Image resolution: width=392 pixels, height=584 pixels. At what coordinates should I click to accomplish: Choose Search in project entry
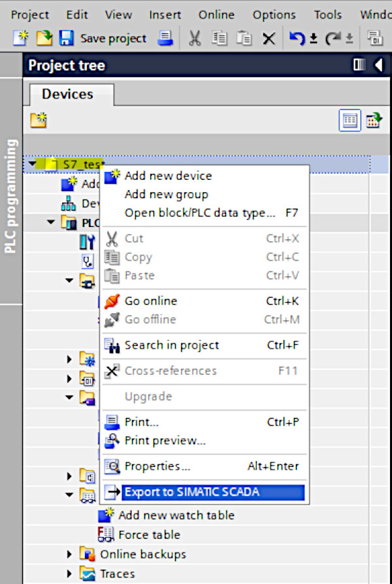tap(205, 345)
